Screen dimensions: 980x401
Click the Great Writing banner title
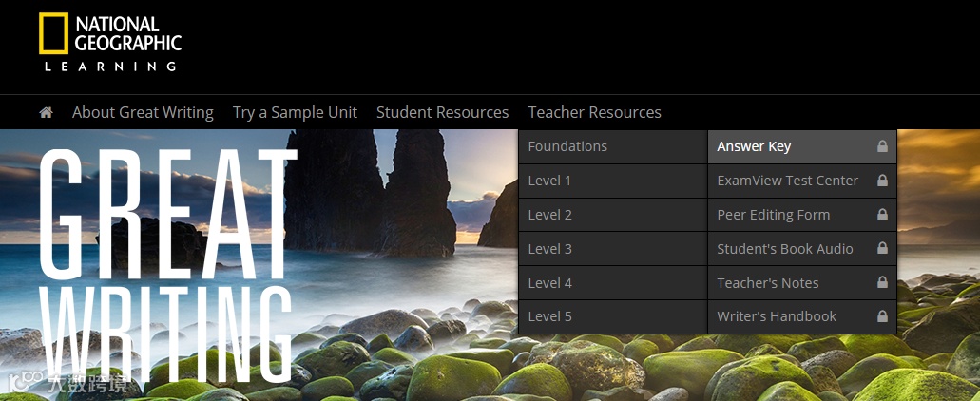[167, 265]
